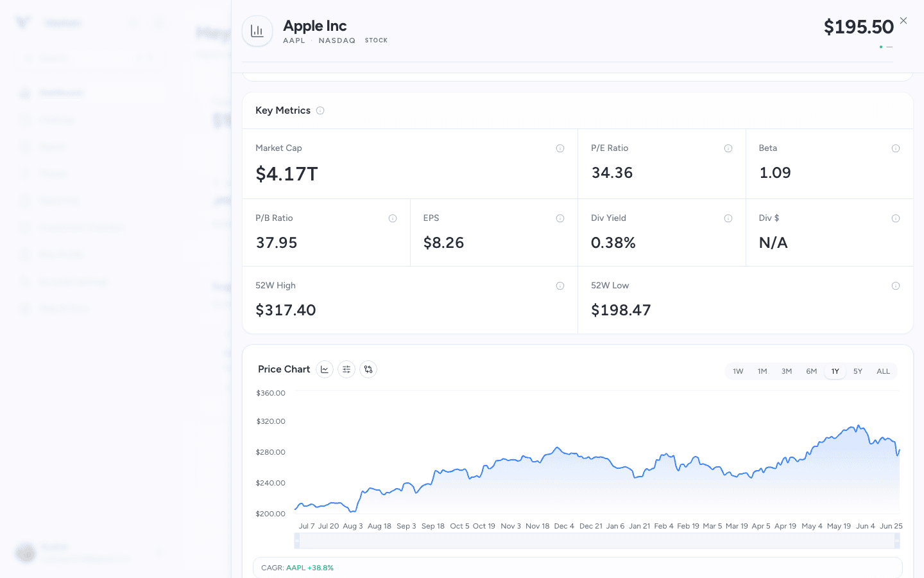Viewport: 924px width, 578px height.
Task: Select the 1Y range tab
Action: (835, 371)
